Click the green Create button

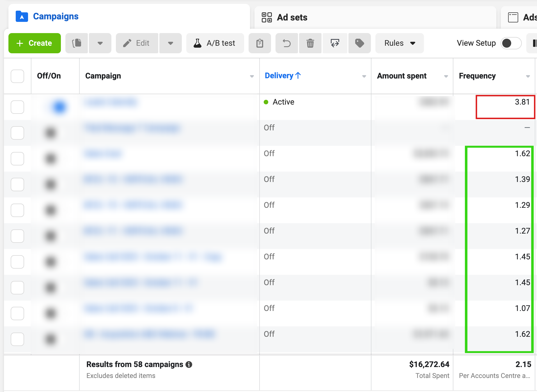tap(35, 43)
